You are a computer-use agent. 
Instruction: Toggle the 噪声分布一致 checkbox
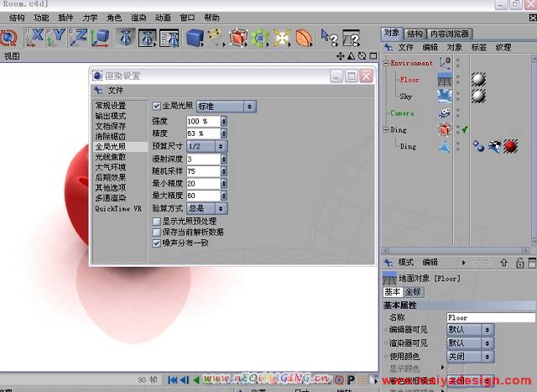[157, 243]
